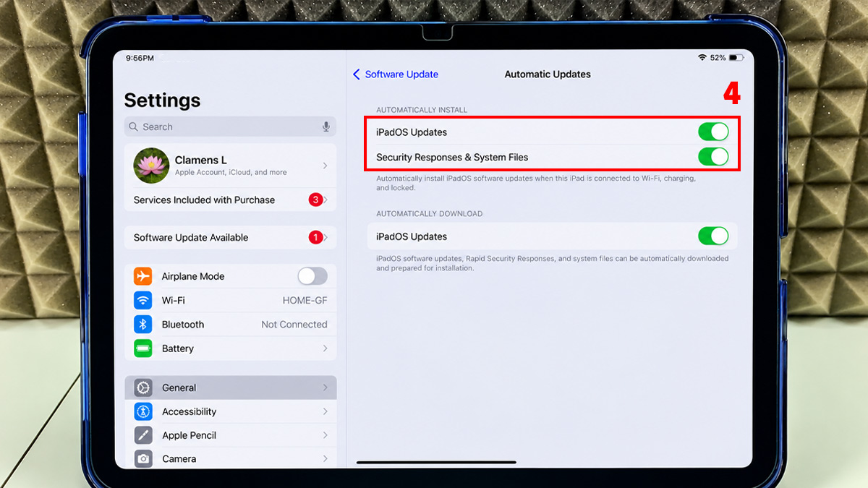Viewport: 868px width, 488px height.
Task: Tap the 9:56PM clock
Action: [139, 58]
